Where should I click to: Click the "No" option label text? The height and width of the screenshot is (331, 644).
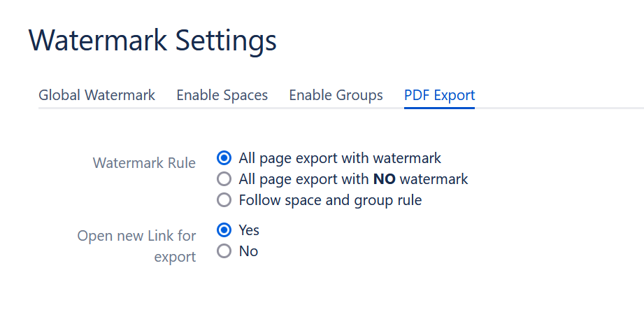248,251
